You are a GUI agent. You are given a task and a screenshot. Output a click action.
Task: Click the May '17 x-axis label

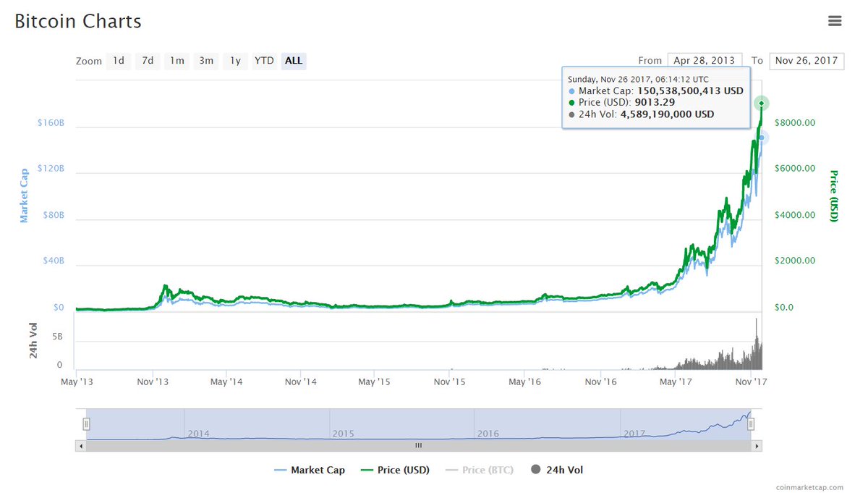click(x=674, y=382)
